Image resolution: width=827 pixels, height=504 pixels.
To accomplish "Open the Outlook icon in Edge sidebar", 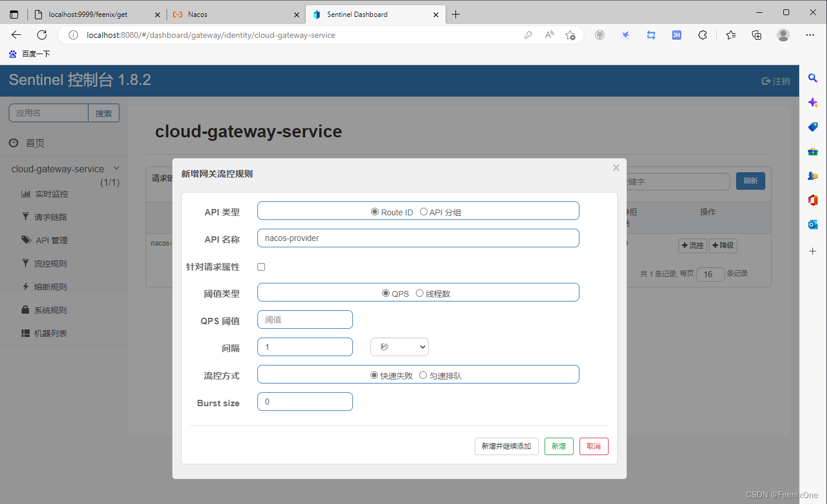I will (x=813, y=224).
